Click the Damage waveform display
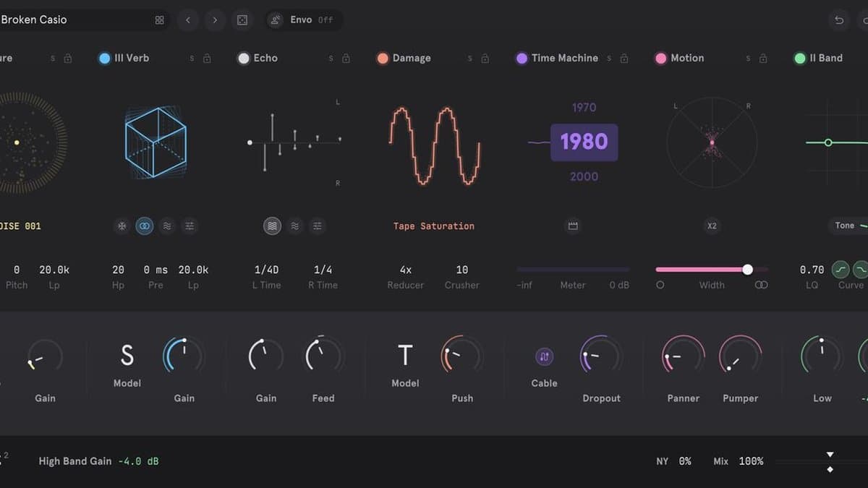Screen dimensions: 868x488 [x=435, y=146]
